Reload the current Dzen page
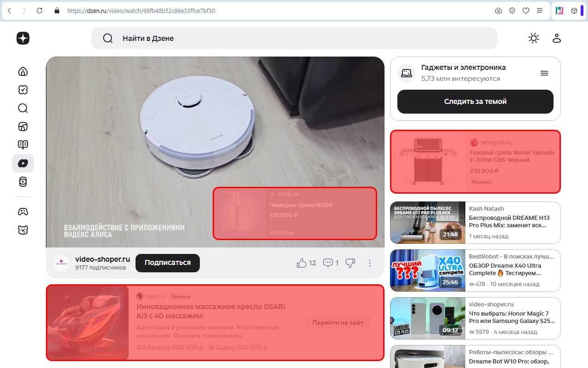This screenshot has height=368, width=588. click(40, 11)
